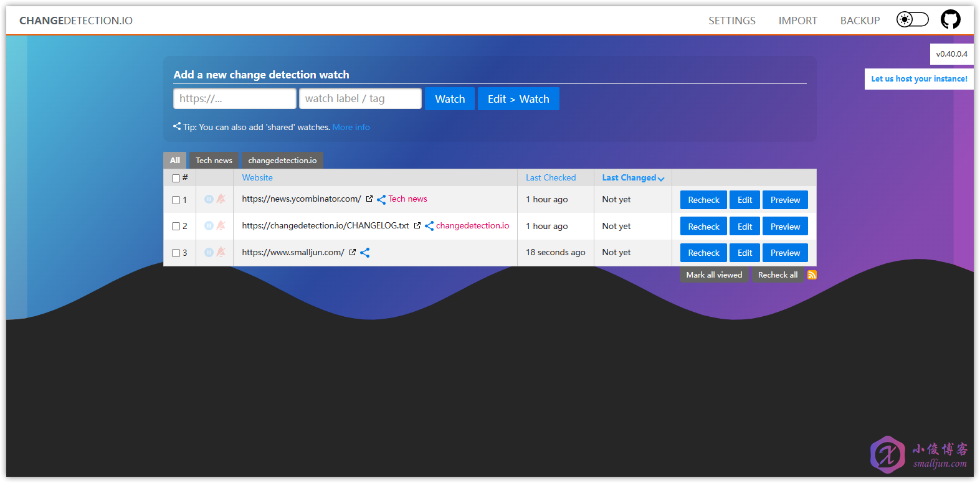Viewport: 980px width, 483px height.
Task: Pause checking for CHANGELOG.txt watch
Action: [209, 226]
